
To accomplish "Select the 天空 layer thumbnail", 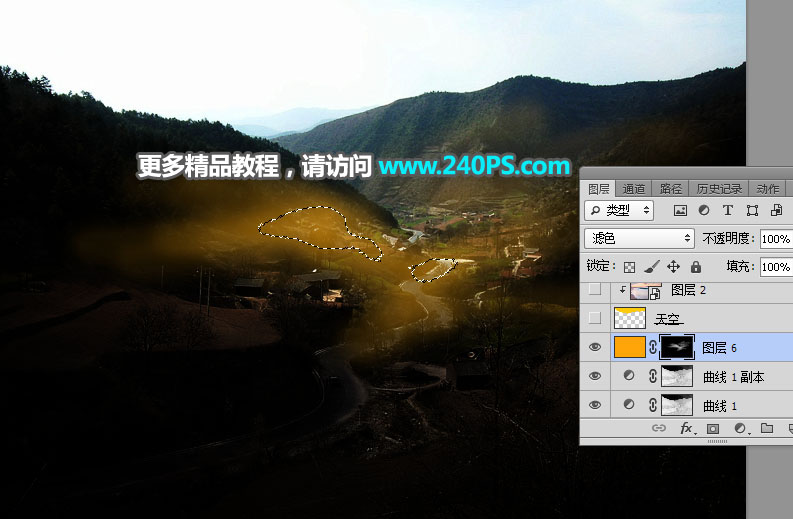I will (630, 318).
